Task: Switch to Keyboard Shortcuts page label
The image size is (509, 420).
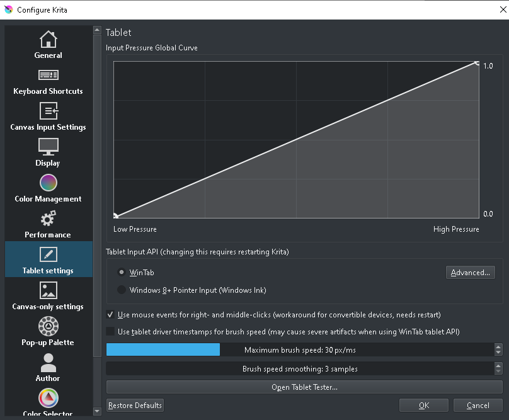Action: pos(48,91)
